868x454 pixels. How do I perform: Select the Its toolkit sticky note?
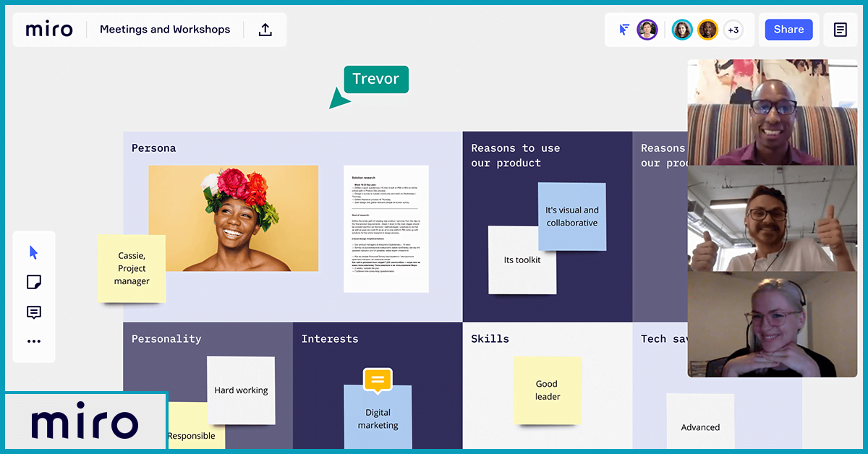tap(522, 260)
